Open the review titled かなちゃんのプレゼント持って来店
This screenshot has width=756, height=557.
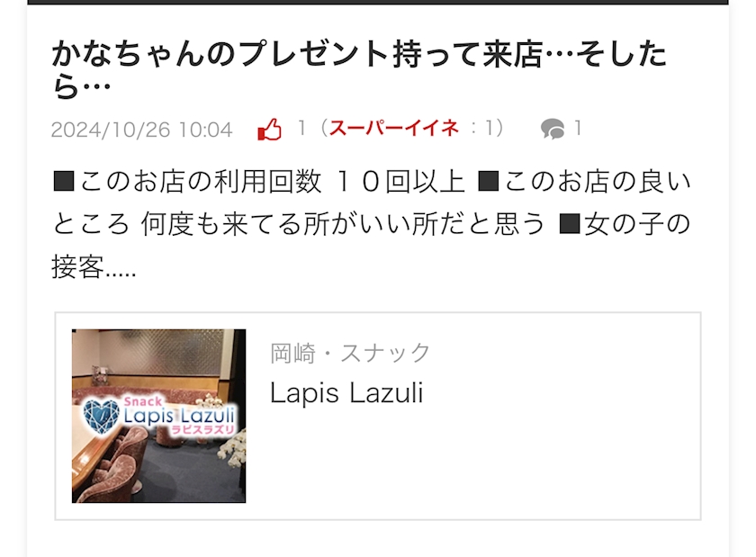coord(359,70)
